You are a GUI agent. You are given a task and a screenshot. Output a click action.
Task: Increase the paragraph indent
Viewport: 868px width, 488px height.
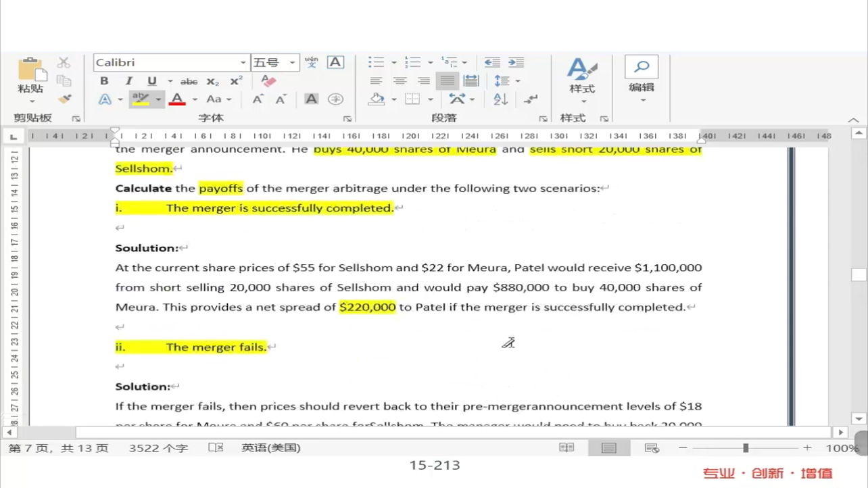tap(516, 62)
